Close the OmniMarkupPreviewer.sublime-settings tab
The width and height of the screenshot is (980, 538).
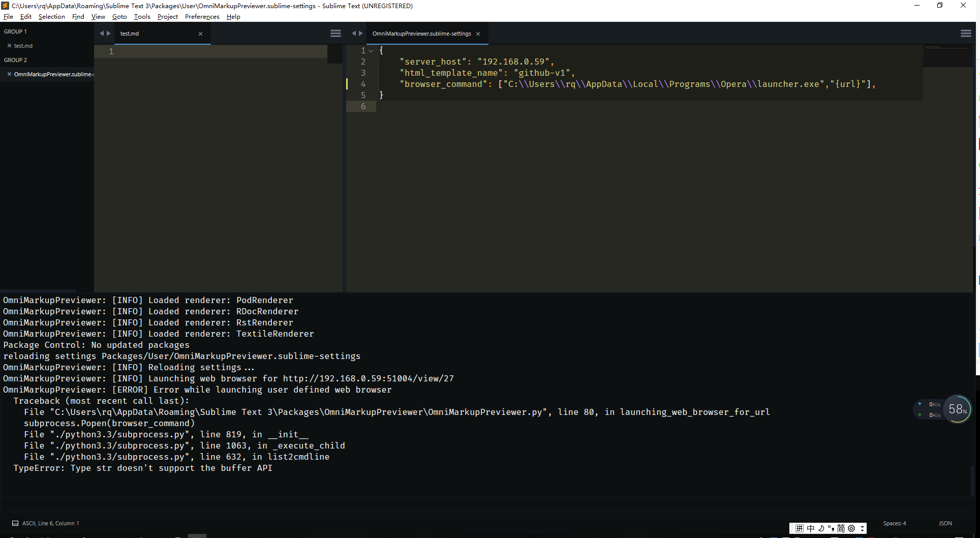[478, 34]
